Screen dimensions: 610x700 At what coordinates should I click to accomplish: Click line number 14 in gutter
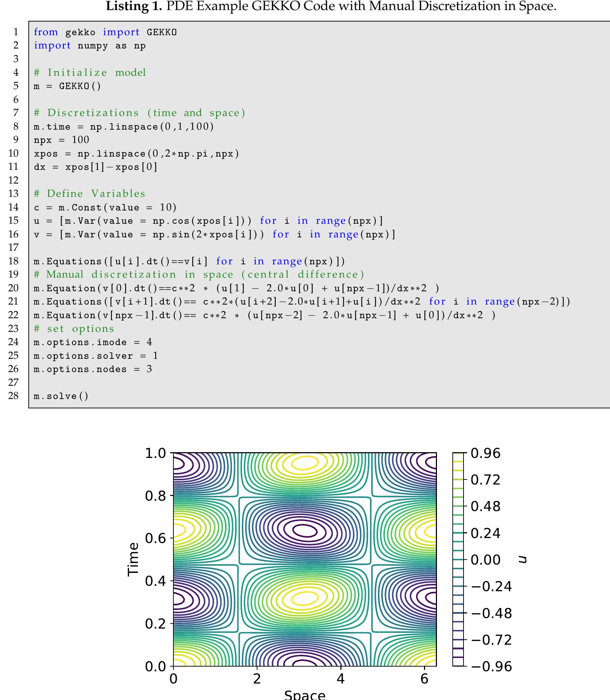pos(14,207)
